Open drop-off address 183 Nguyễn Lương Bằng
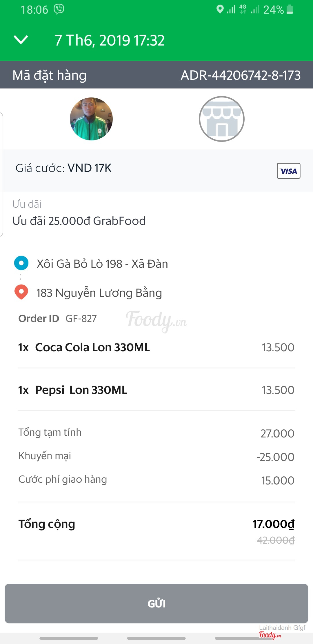The width and height of the screenshot is (313, 644). click(x=99, y=293)
